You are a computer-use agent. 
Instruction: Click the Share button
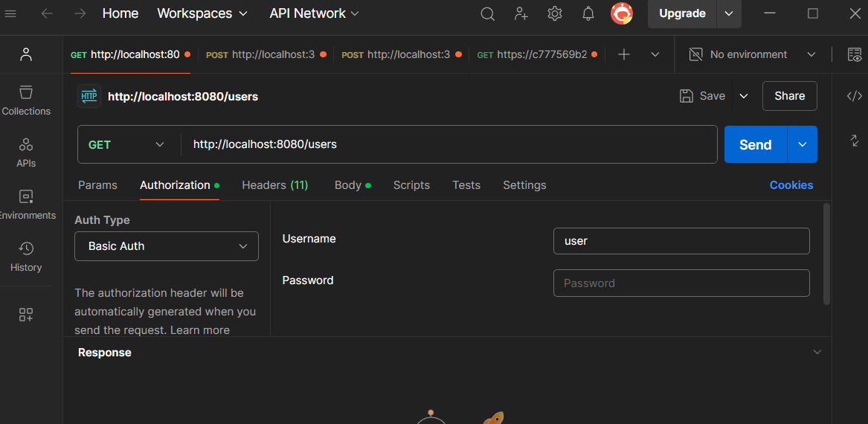789,96
